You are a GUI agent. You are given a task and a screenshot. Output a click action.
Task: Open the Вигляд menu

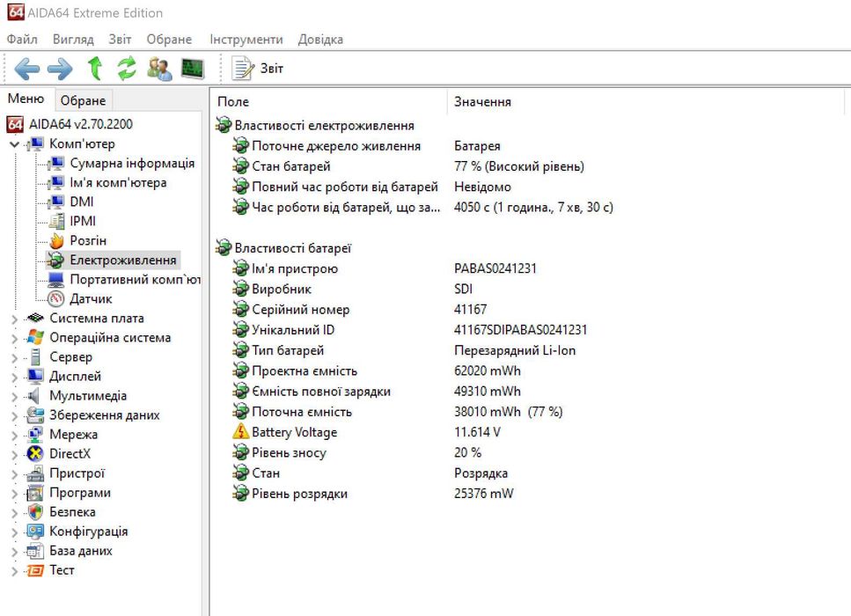click(73, 40)
